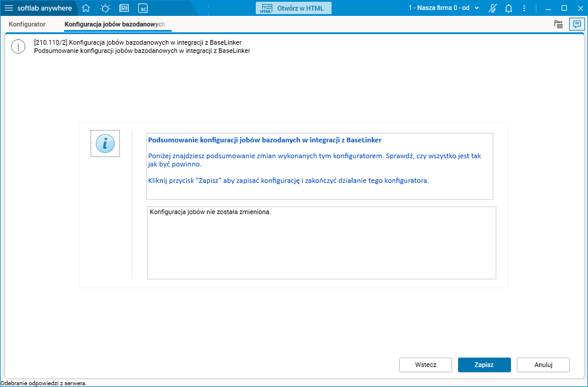The image size is (588, 387).
Task: Close the application window
Action: pos(580,8)
